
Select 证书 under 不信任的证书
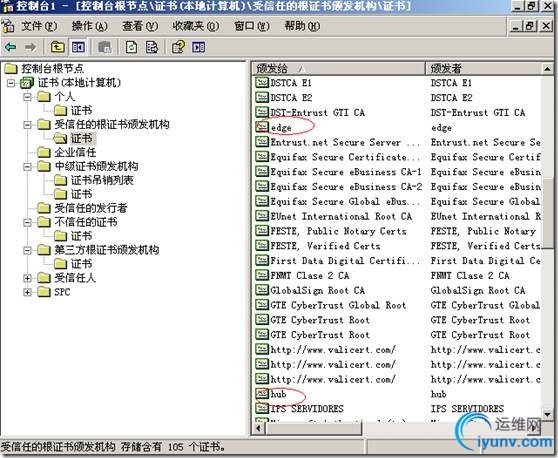(81, 236)
